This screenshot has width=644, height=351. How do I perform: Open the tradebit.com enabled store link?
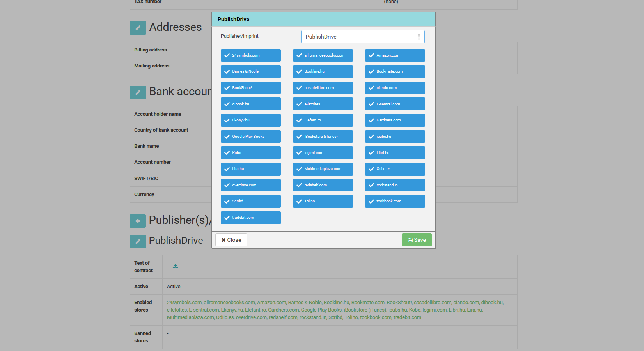(407, 317)
